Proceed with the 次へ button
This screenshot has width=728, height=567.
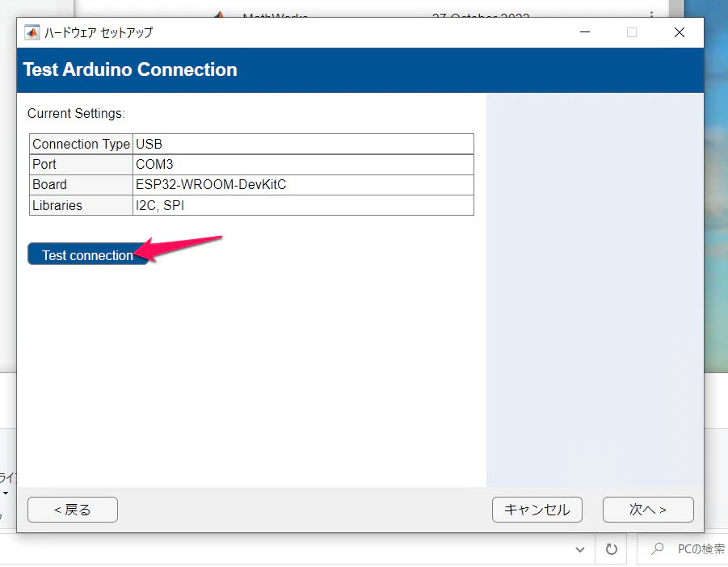click(648, 510)
